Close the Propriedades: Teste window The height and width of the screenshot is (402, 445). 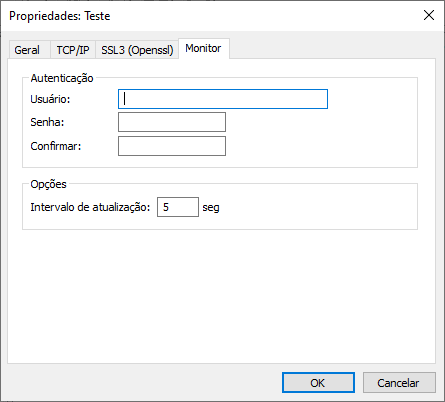[x=429, y=15]
